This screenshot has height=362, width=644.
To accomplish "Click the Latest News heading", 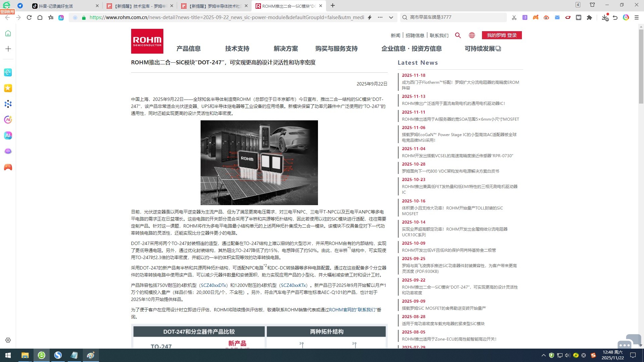I will tap(418, 63).
